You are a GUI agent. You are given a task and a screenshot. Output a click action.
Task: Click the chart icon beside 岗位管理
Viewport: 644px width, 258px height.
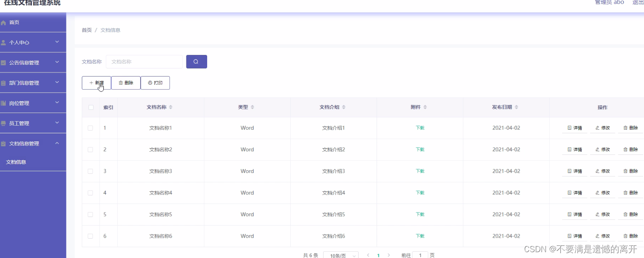(4, 104)
